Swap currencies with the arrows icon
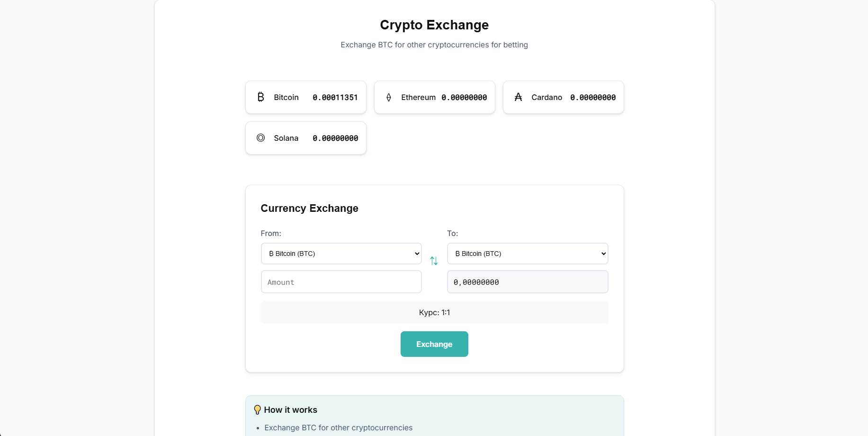Image resolution: width=868 pixels, height=436 pixels. pos(434,261)
